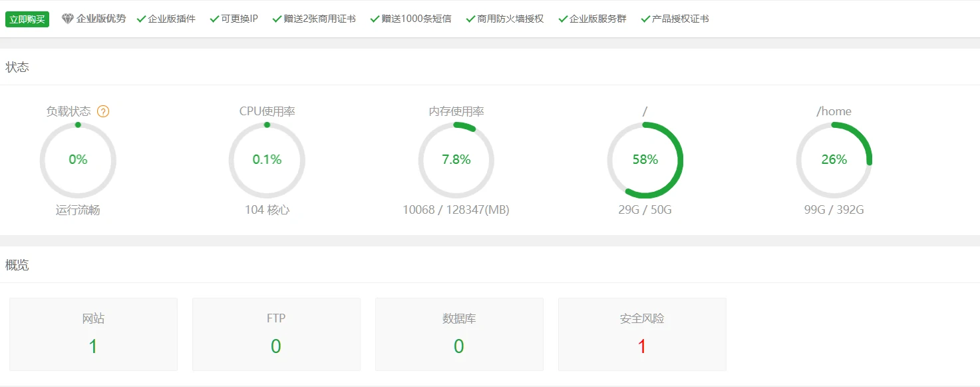
Task: Click the CPU使用率 0.1% gauge
Action: tap(267, 160)
